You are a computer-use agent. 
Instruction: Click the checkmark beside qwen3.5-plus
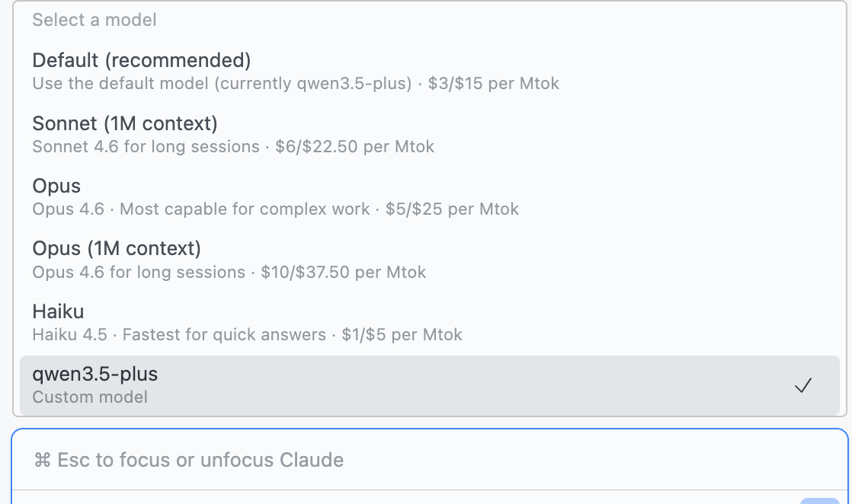(802, 386)
